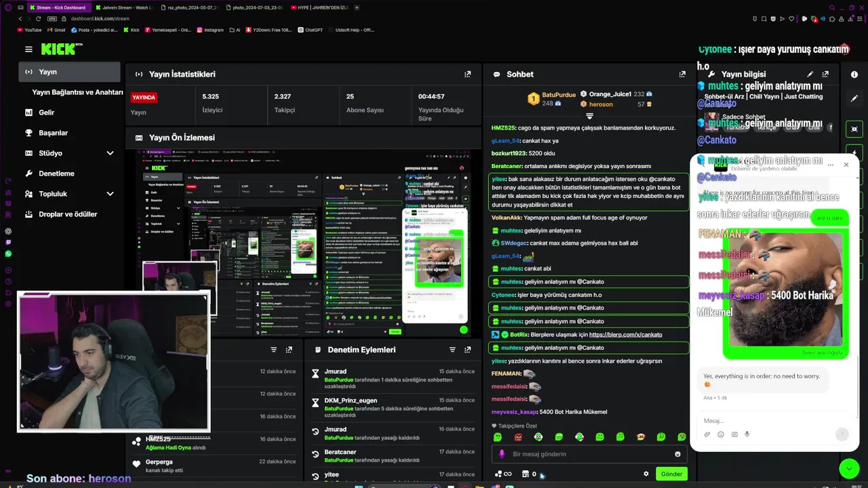
Task: Click heroson in chat leaderboard
Action: pyautogui.click(x=600, y=104)
